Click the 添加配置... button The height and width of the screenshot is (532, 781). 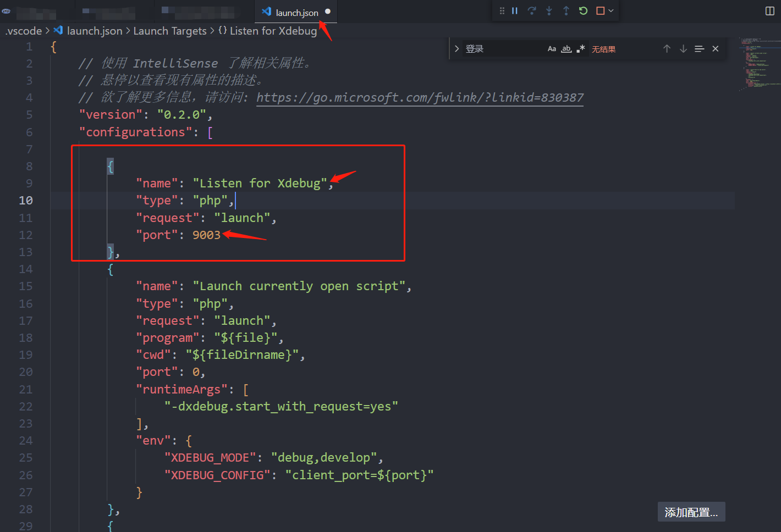tap(691, 512)
